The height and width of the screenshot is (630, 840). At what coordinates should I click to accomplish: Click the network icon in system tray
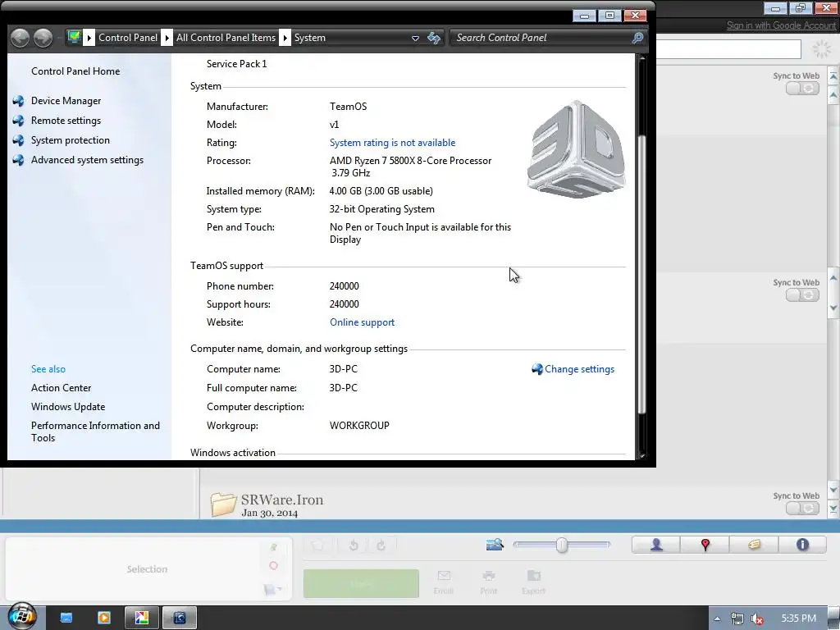coord(737,619)
